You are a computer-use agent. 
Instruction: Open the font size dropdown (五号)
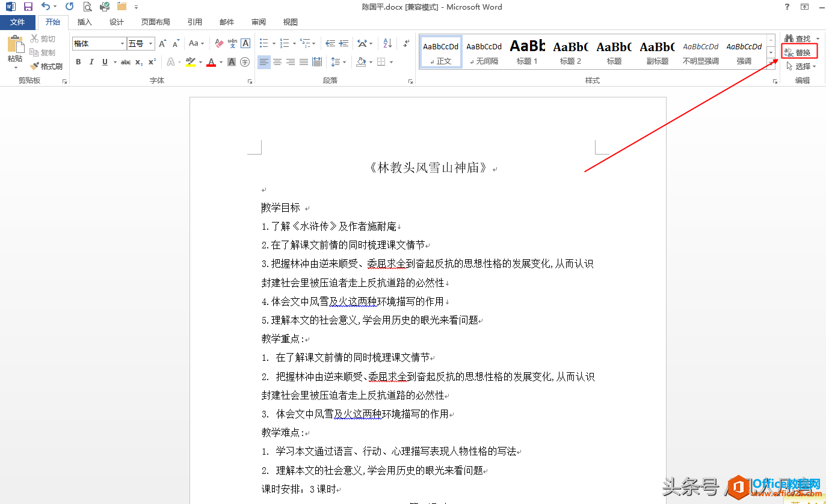pos(150,44)
